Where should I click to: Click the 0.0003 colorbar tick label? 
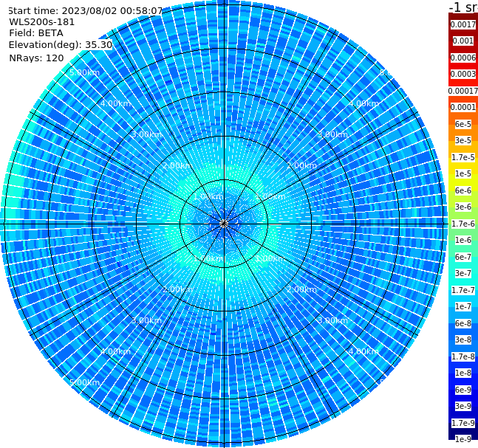click(463, 74)
